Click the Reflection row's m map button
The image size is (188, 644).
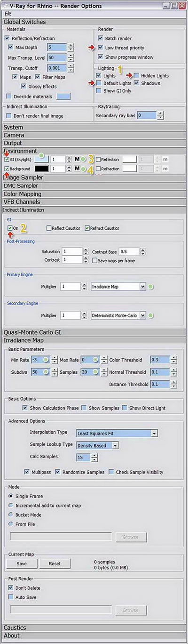point(165,159)
